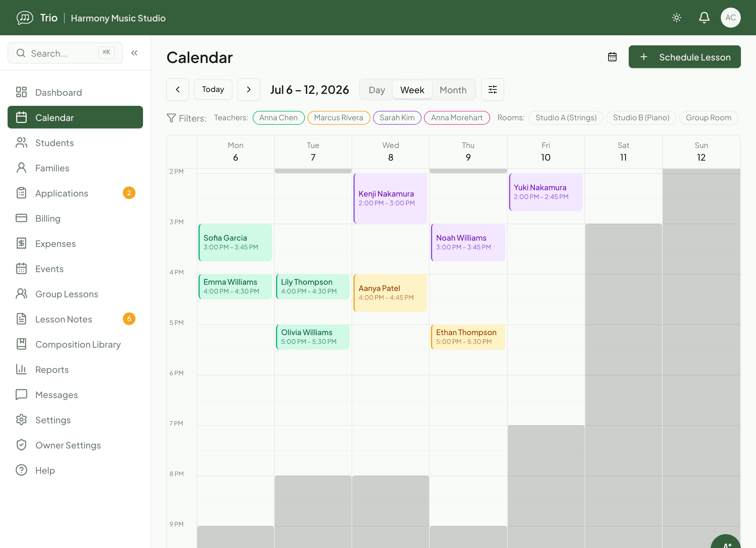756x548 pixels.
Task: Open Lily Thompson lesson on Tuesday
Action: pyautogui.click(x=313, y=287)
